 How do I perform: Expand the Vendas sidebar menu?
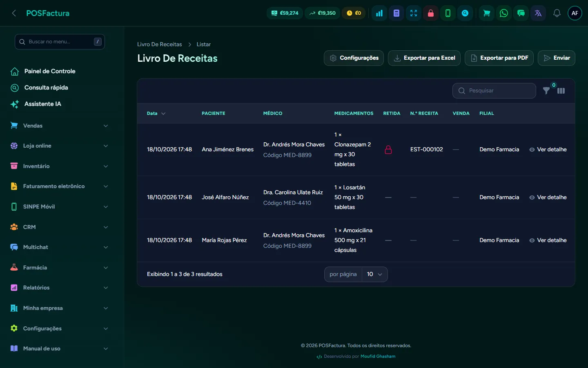(x=59, y=126)
